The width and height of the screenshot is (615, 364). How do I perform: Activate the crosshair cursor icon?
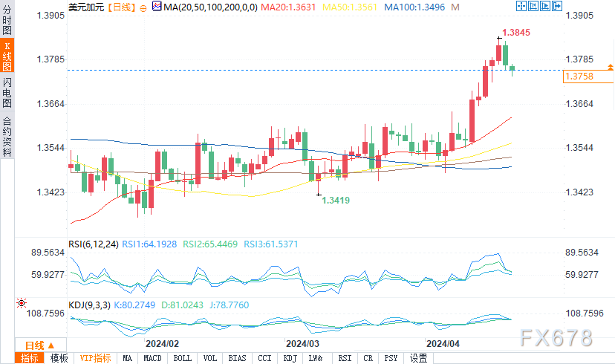(521, 6)
